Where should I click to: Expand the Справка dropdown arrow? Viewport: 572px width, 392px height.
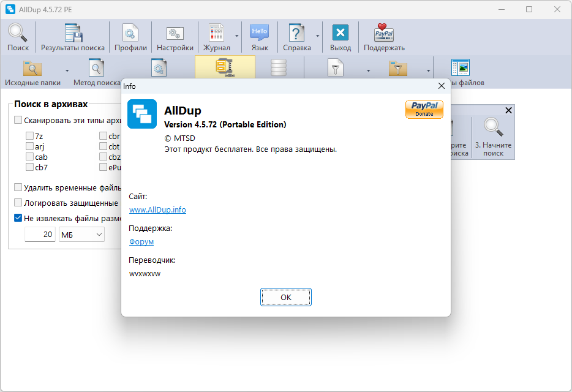317,36
